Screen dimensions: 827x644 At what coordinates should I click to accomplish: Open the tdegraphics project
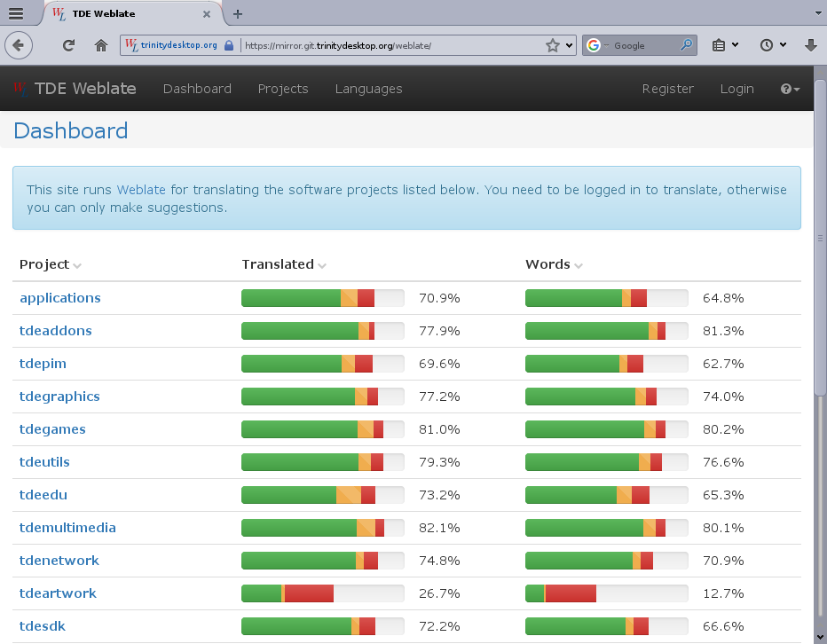(x=59, y=397)
